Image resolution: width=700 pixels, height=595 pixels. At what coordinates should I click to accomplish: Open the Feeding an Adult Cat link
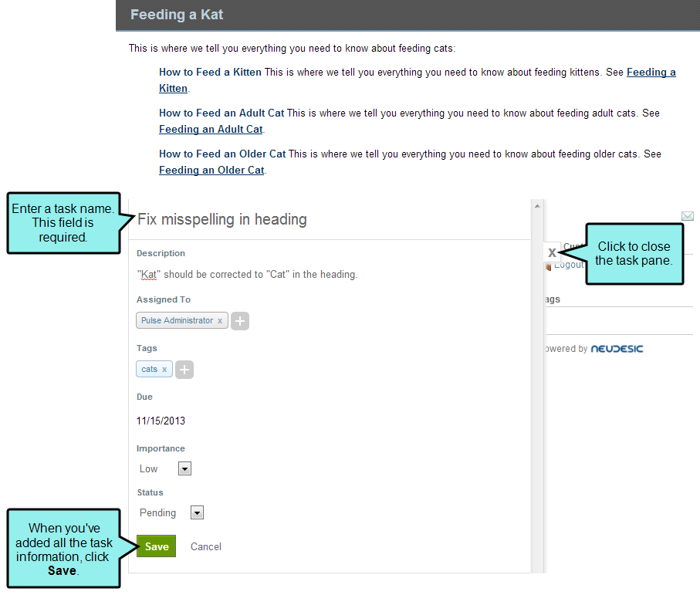[211, 130]
